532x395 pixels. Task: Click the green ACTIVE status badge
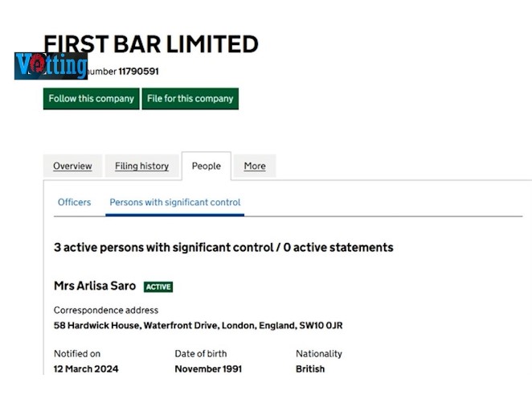pos(158,286)
